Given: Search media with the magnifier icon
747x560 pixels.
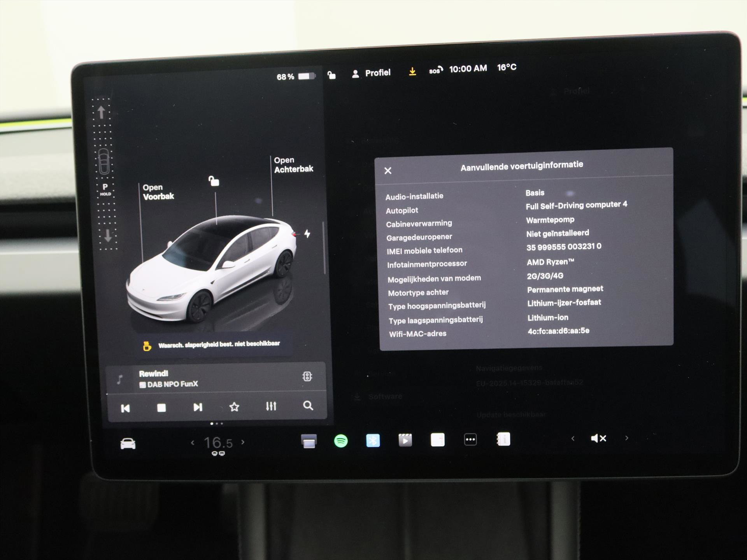Looking at the screenshot, I should pyautogui.click(x=308, y=406).
